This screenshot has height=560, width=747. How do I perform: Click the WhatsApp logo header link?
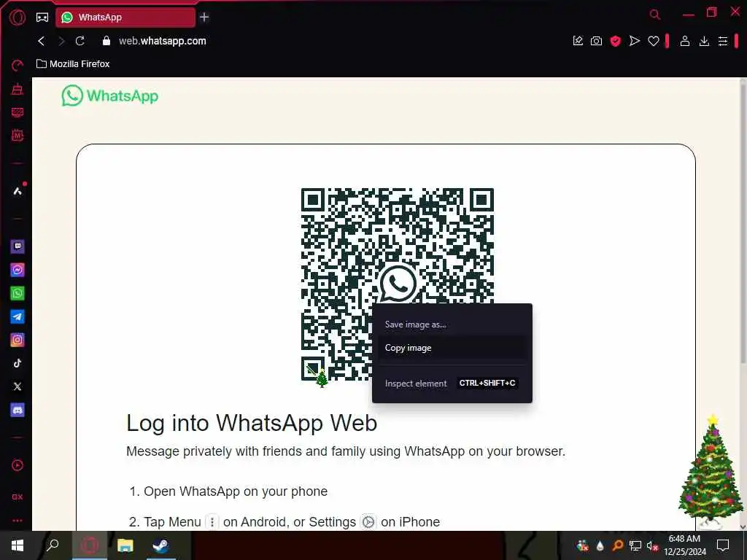point(110,96)
